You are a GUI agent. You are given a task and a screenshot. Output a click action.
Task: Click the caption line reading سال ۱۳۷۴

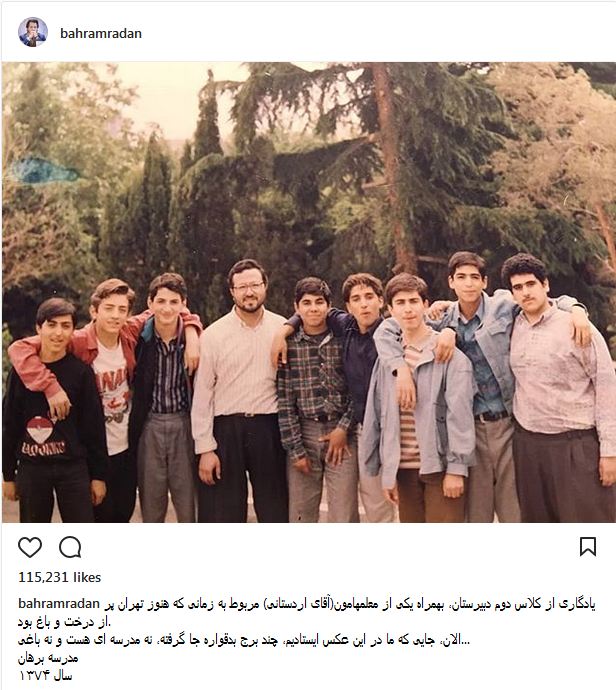(45, 675)
